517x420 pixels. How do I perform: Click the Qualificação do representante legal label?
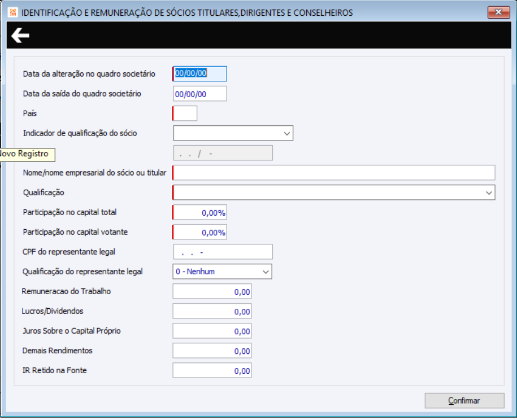[x=82, y=272]
